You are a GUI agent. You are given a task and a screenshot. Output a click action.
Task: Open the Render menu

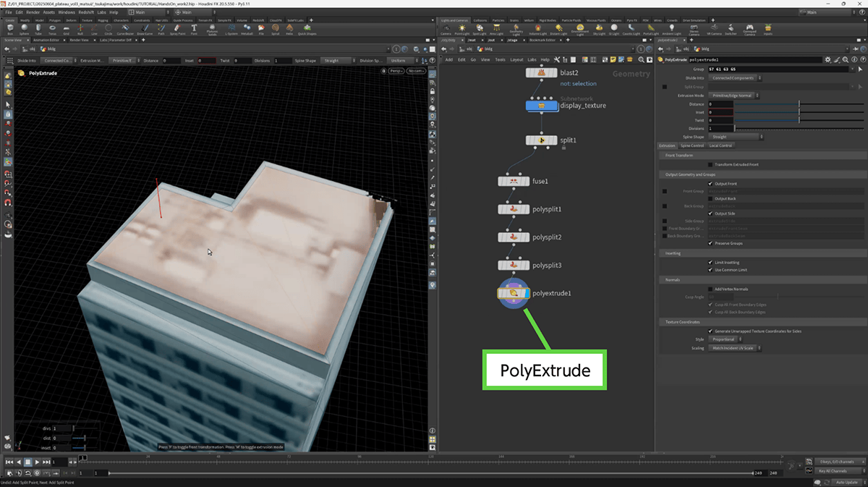coord(32,12)
